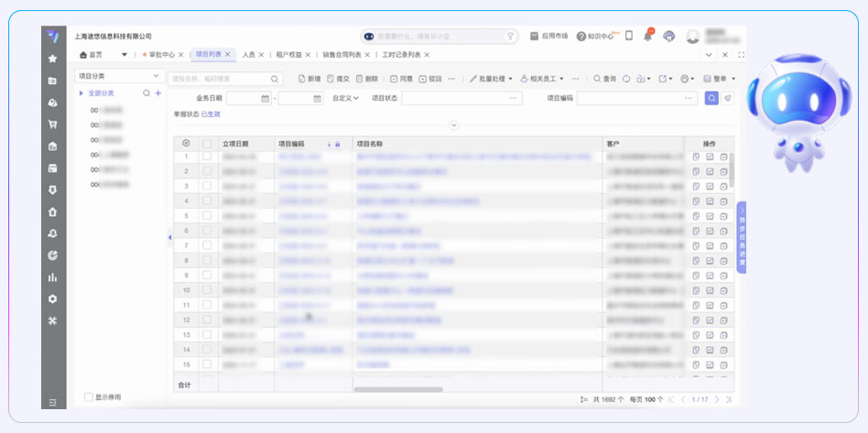Click the horizontal scrollbar under the table
The image size is (868, 433).
[x=398, y=390]
